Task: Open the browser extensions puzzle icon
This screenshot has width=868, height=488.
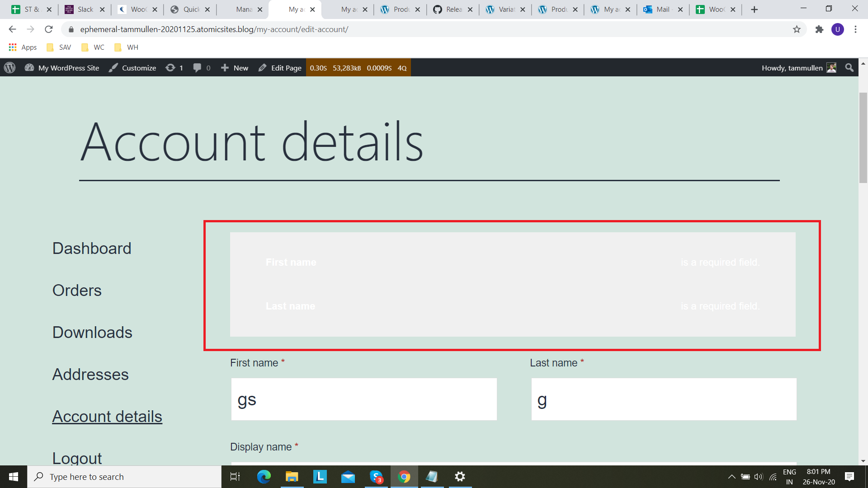Action: pos(820,29)
